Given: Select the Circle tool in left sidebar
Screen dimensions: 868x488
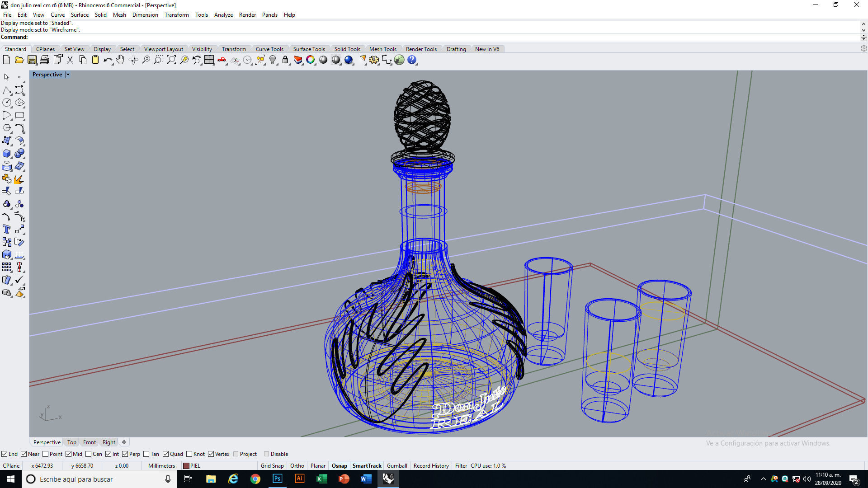Looking at the screenshot, I should point(7,103).
